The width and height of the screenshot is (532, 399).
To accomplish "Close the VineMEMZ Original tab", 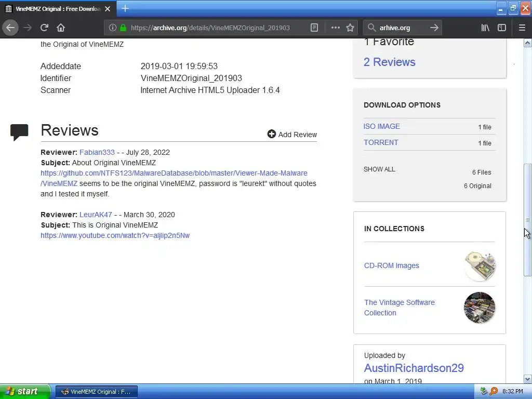I will point(107,9).
